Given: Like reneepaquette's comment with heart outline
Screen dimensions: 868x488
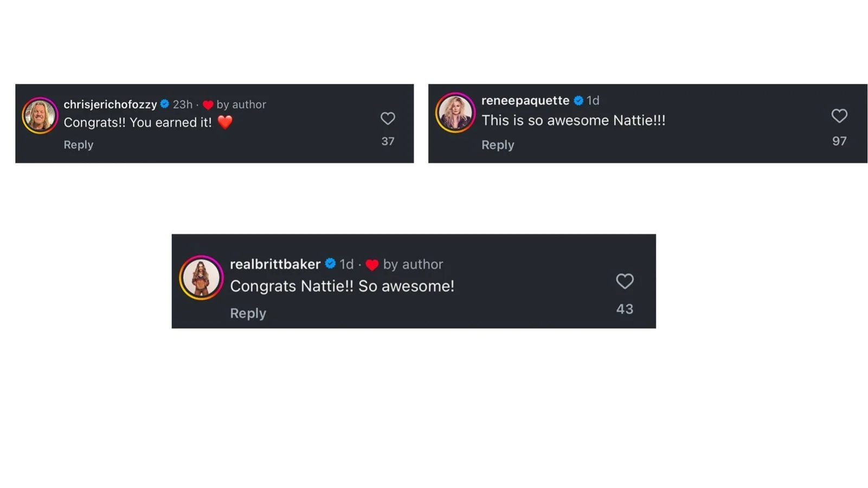Looking at the screenshot, I should click(x=839, y=115).
